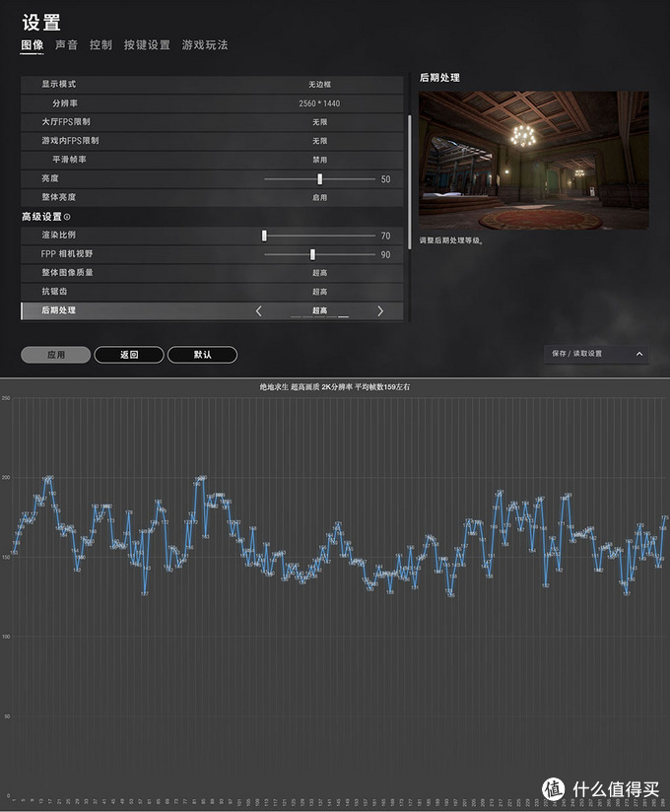
Task: Select the 显示模式 row value 无边框
Action: [319, 85]
